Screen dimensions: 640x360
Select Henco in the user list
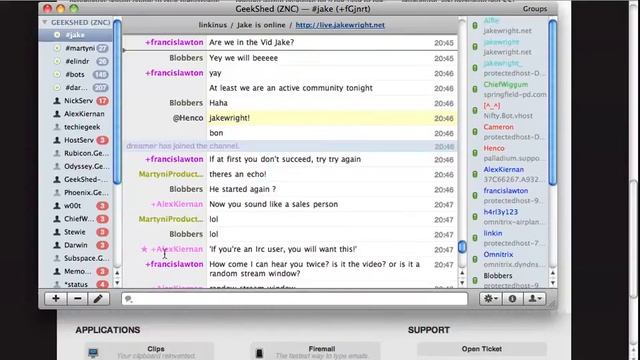[x=494, y=148]
